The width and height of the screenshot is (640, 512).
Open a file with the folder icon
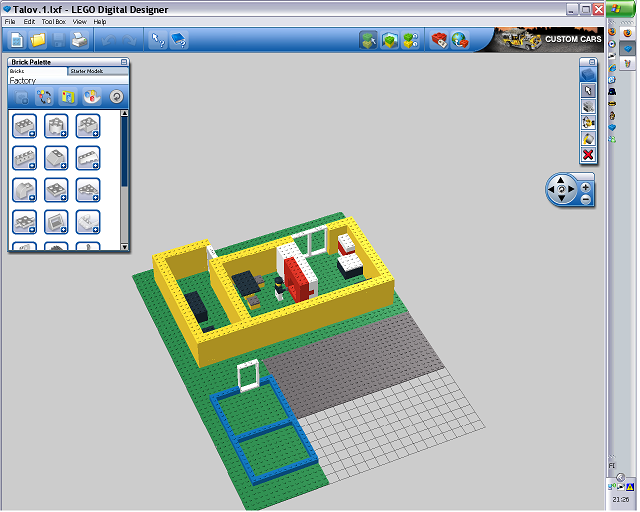tap(38, 40)
